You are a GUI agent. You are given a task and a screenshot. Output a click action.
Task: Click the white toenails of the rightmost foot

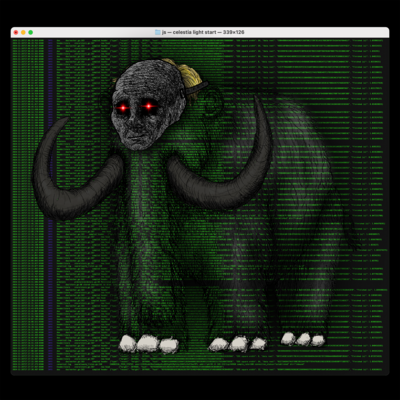(x=303, y=339)
